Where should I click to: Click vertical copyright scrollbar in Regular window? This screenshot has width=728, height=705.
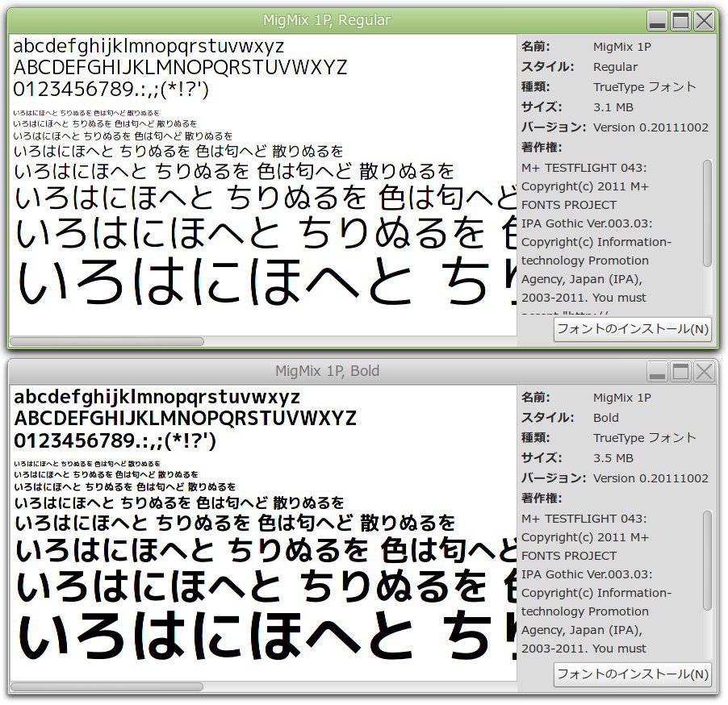pos(707,214)
